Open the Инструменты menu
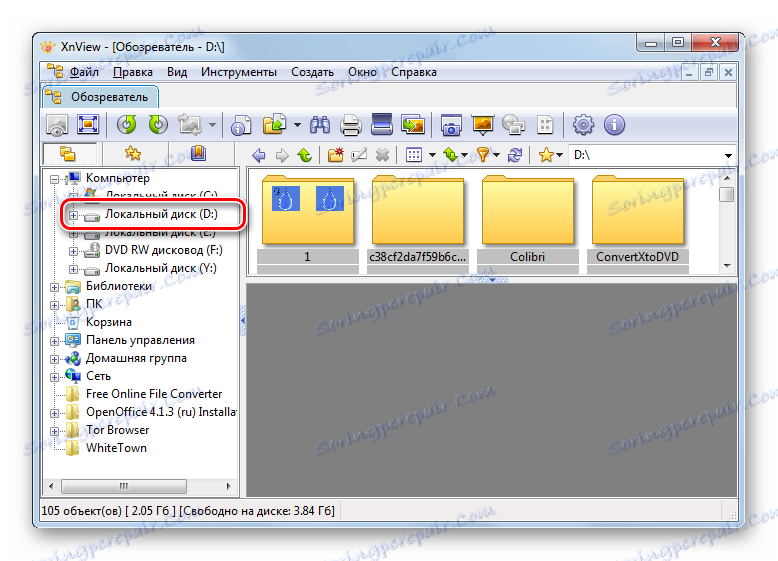778x561 pixels. click(239, 72)
